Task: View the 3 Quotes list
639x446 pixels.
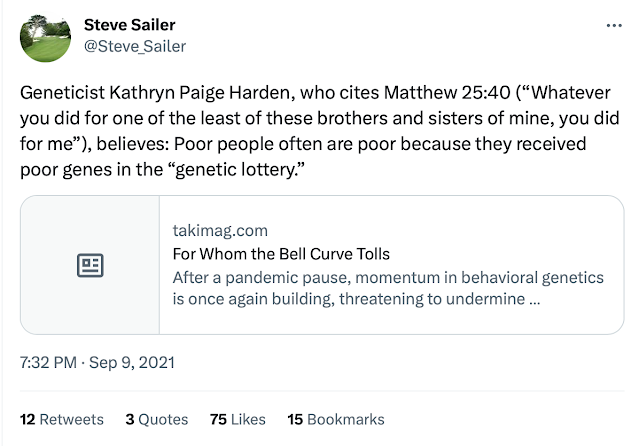Action: coord(155,419)
